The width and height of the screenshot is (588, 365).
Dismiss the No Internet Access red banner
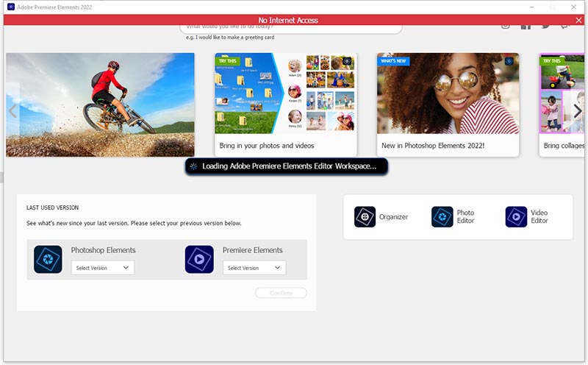tap(578, 21)
